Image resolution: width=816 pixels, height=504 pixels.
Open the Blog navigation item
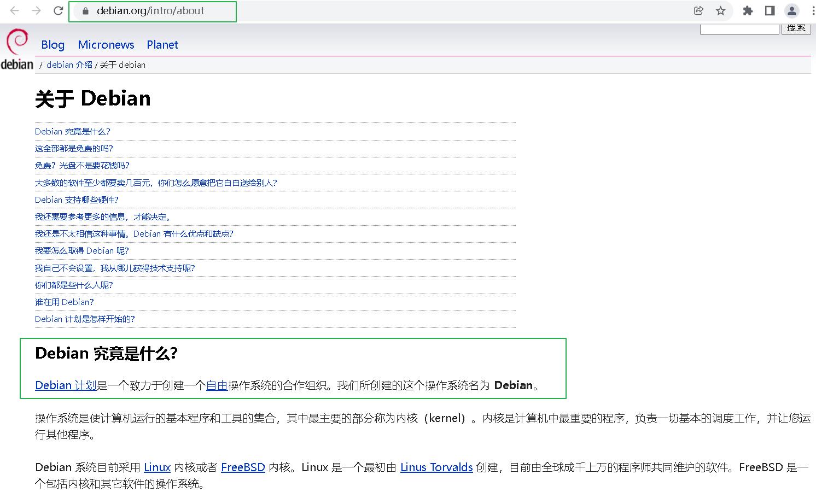(53, 45)
